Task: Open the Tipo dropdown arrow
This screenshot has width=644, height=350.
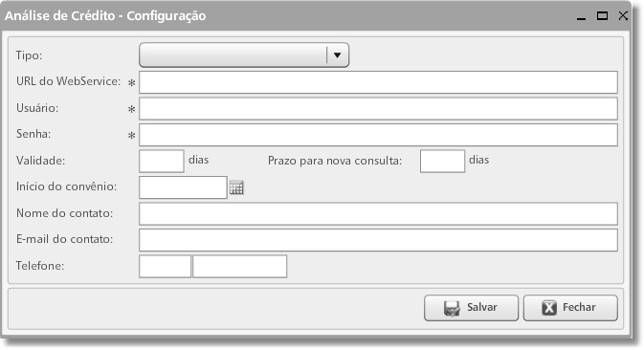Action: point(337,55)
